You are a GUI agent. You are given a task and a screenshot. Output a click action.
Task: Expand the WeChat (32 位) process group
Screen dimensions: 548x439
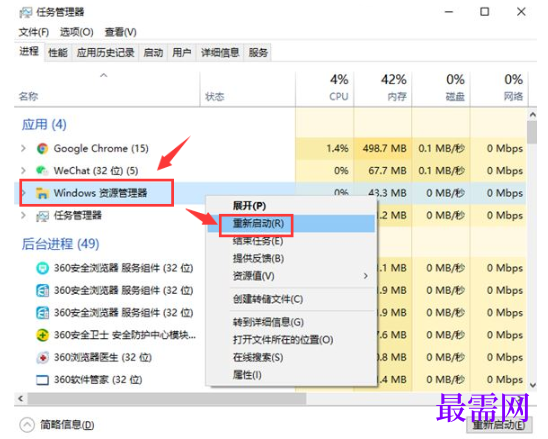click(x=23, y=171)
